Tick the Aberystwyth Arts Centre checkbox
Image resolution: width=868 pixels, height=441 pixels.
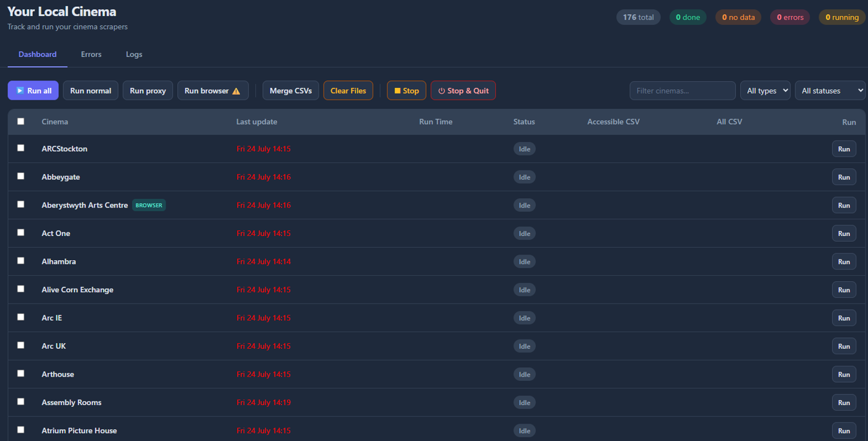pyautogui.click(x=20, y=204)
